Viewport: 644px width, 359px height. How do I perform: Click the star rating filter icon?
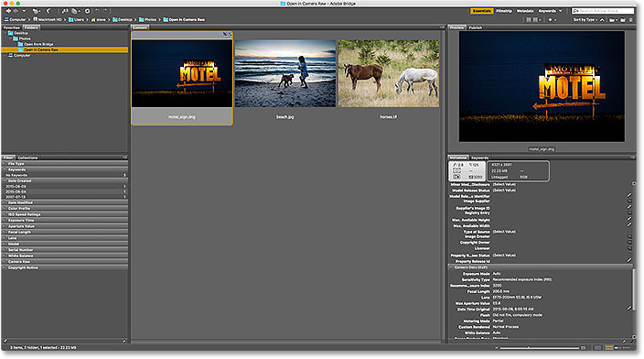pos(551,20)
